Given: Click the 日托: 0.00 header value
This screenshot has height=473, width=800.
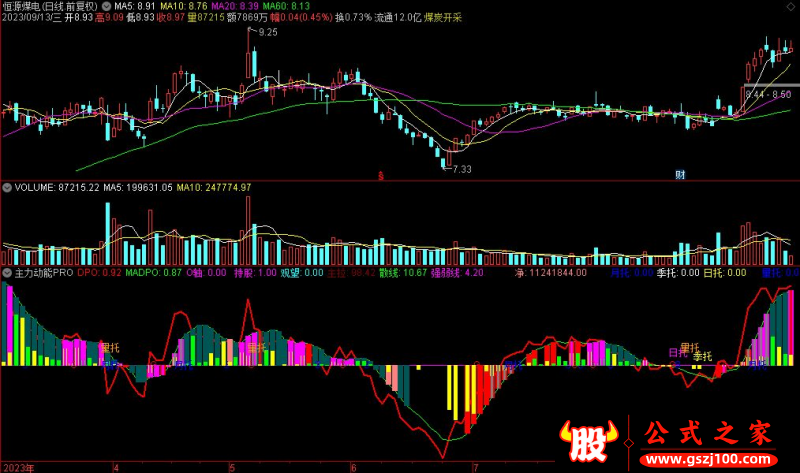Looking at the screenshot, I should [x=725, y=273].
